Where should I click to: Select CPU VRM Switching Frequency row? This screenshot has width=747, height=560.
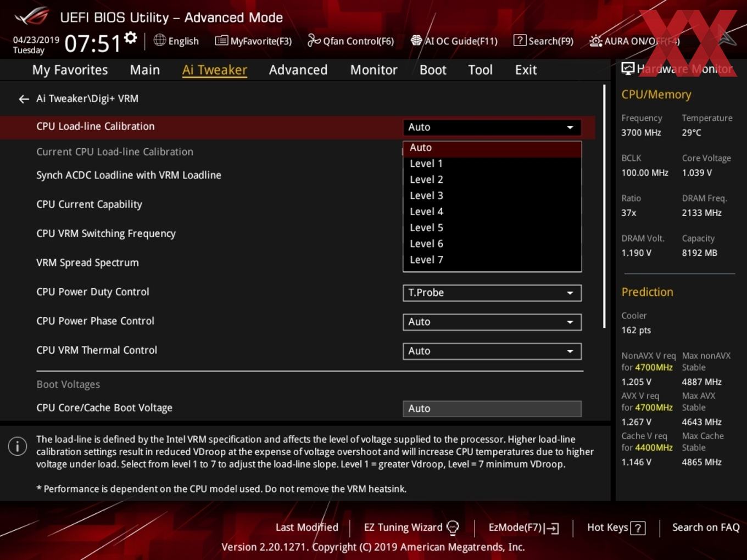point(106,233)
